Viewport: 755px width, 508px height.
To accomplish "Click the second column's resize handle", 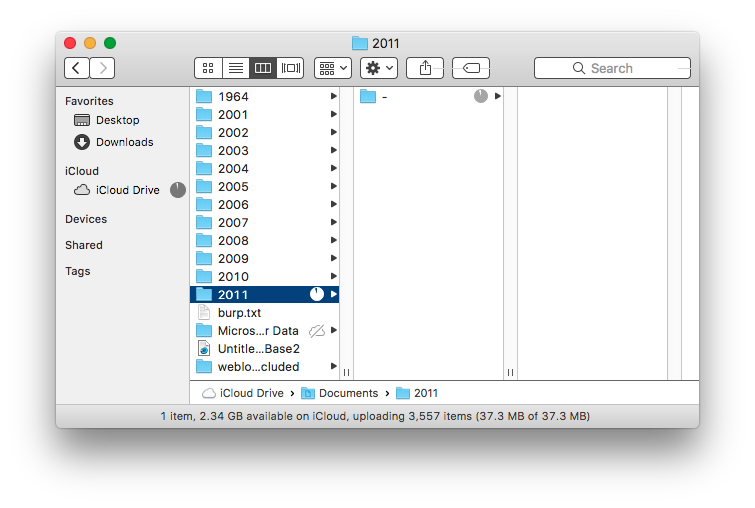I will pos(510,373).
